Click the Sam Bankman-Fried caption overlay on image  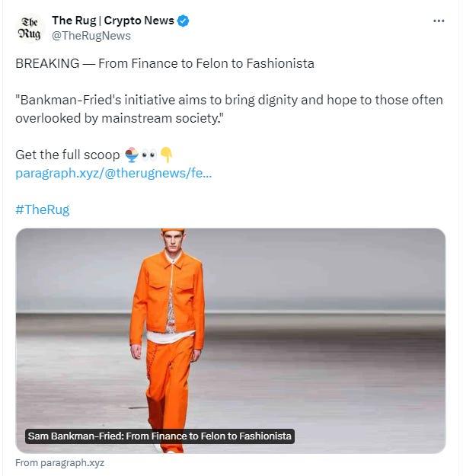159,436
